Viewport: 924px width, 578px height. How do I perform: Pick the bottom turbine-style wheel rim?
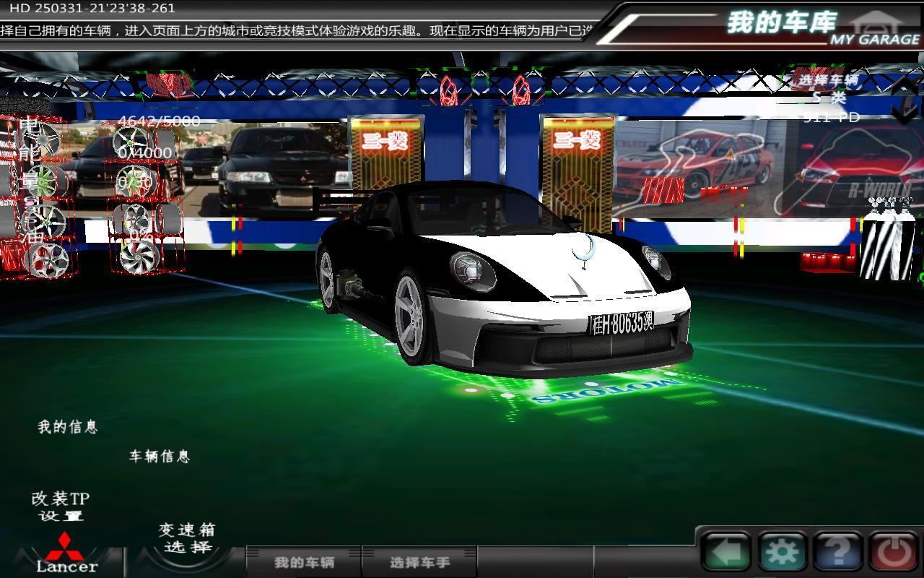click(139, 256)
